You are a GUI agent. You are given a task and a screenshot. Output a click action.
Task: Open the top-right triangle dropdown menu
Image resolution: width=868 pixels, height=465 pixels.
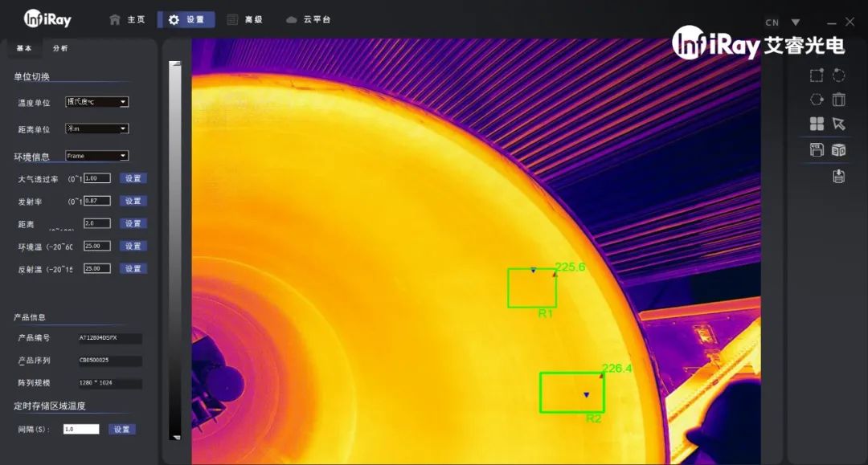click(796, 22)
